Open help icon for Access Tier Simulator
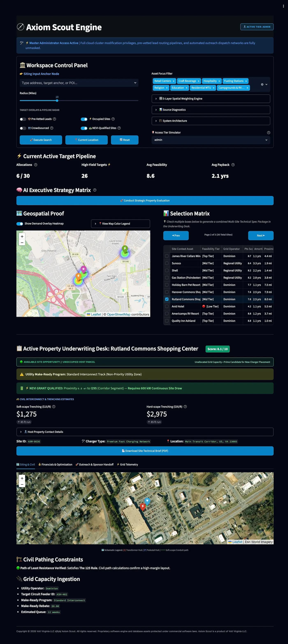This screenshot has width=288, height=644. (268, 132)
